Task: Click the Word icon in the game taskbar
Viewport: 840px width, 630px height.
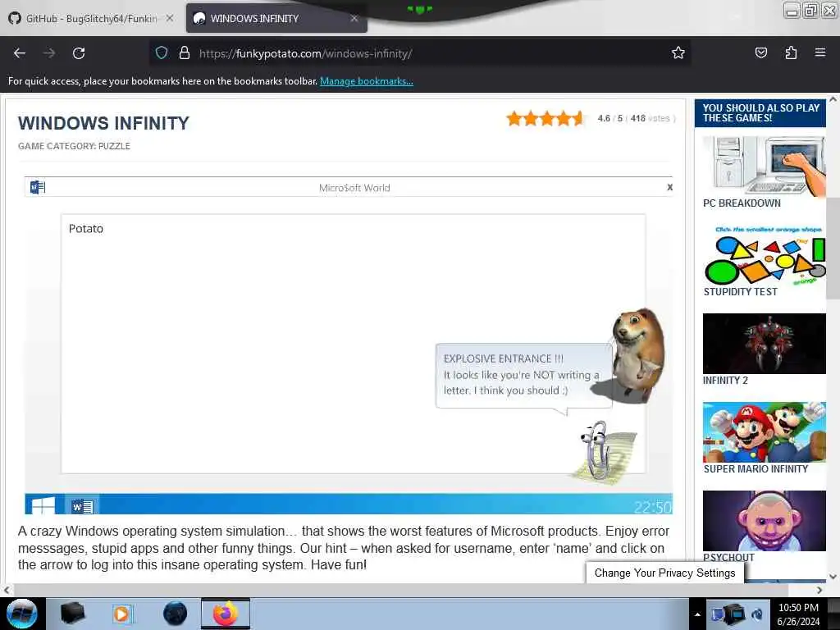Action: pyautogui.click(x=83, y=505)
